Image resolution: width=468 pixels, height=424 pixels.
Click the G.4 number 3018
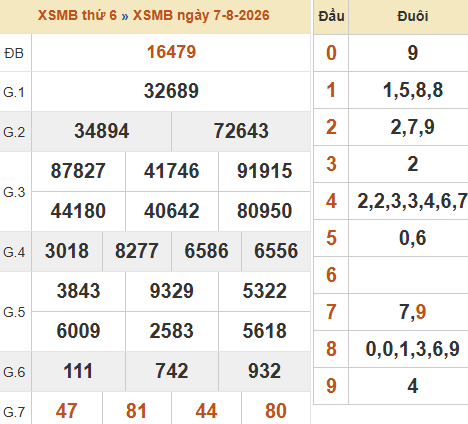[67, 251]
